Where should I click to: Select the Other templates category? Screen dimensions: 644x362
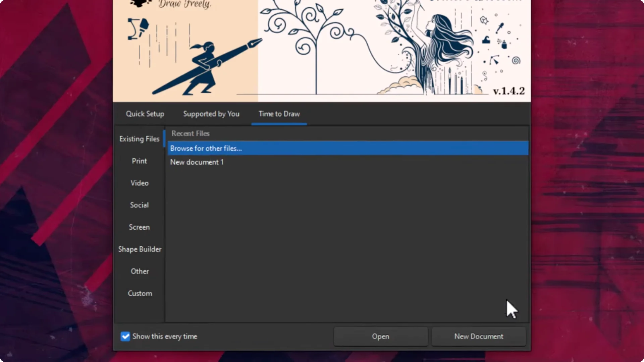click(140, 271)
